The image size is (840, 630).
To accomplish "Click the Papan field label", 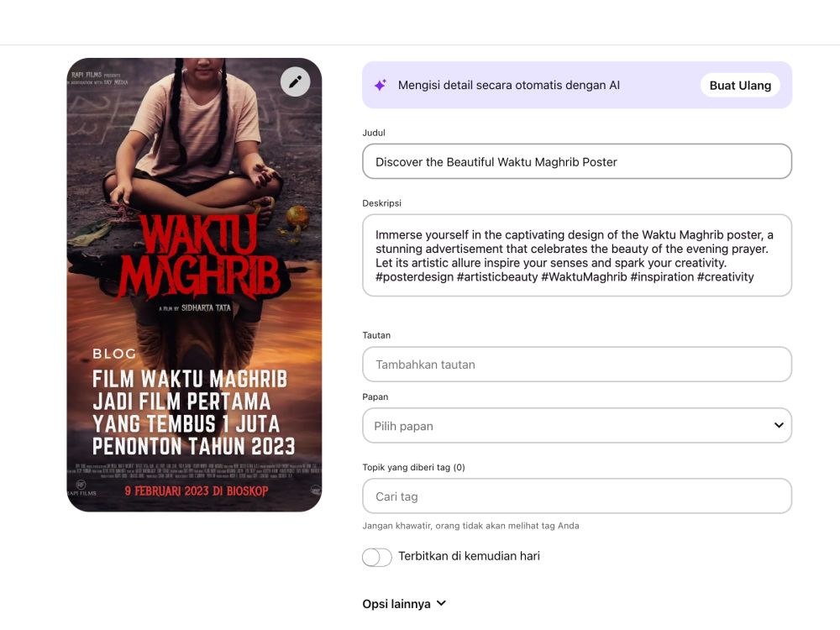I will [375, 397].
